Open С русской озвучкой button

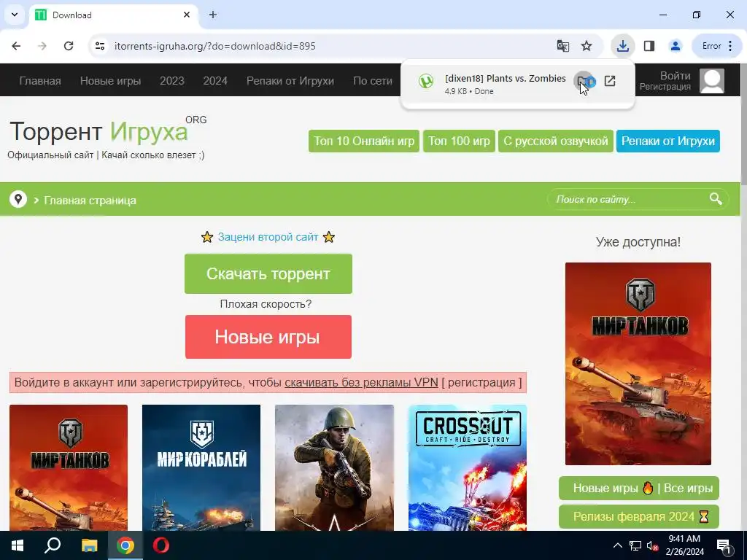[x=556, y=141]
